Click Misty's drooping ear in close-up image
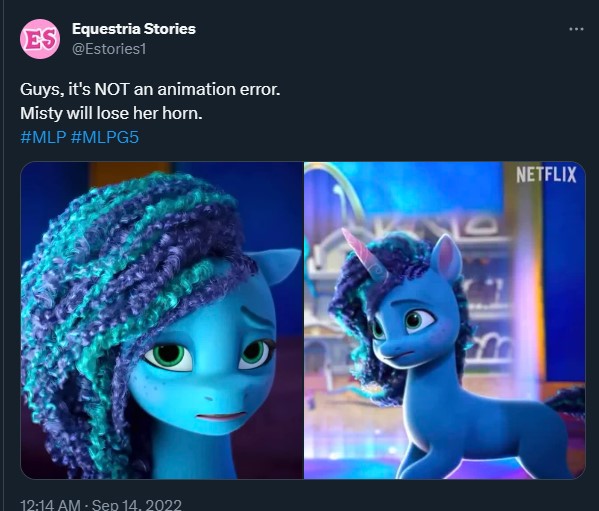Screen dimensions: 599x511 click(x=274, y=267)
